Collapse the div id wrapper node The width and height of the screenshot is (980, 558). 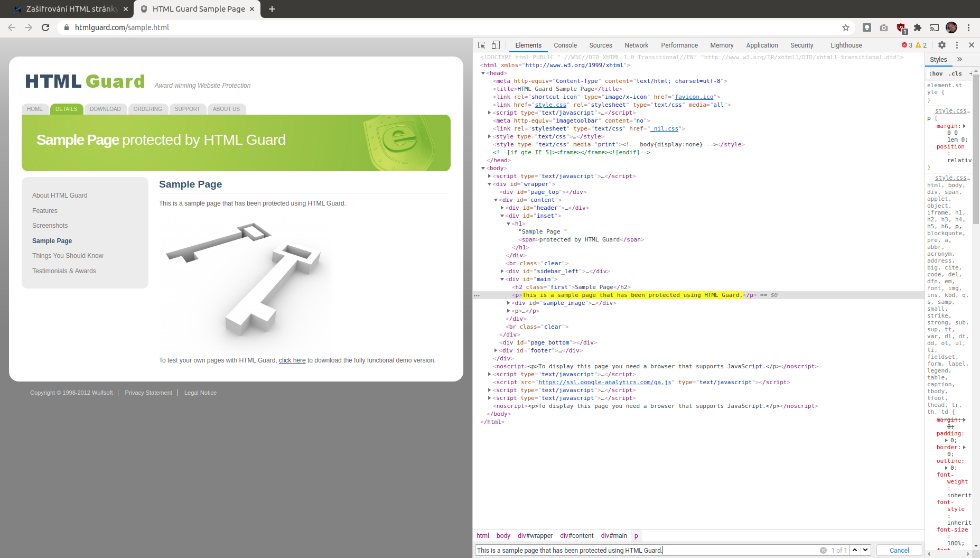pos(489,184)
